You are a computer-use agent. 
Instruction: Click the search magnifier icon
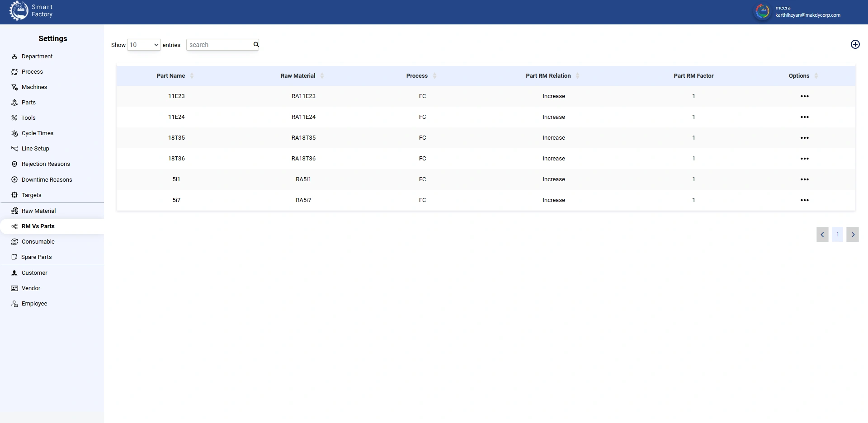click(x=256, y=45)
